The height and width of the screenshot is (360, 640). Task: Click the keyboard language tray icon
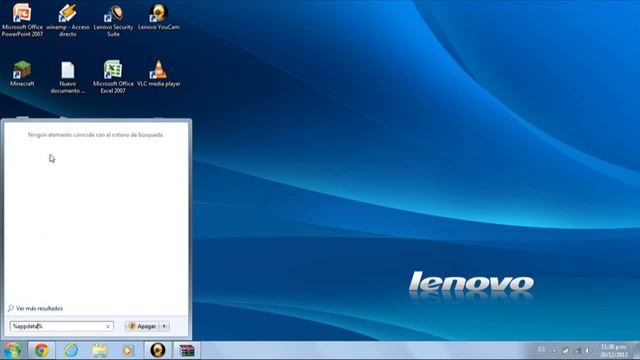pyautogui.click(x=541, y=349)
